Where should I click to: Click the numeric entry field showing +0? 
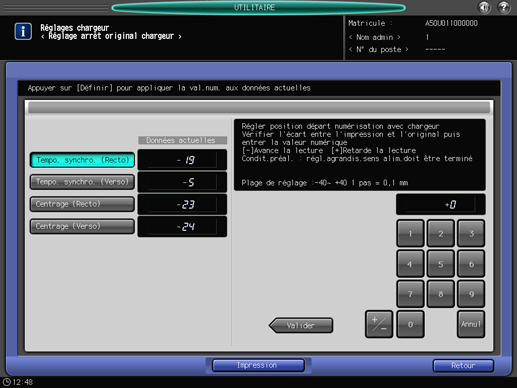440,204
